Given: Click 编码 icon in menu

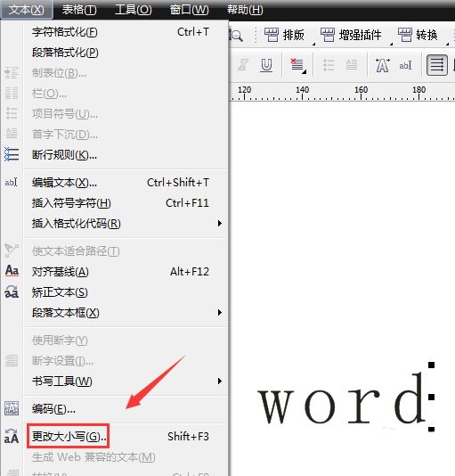Looking at the screenshot, I should (x=12, y=408).
